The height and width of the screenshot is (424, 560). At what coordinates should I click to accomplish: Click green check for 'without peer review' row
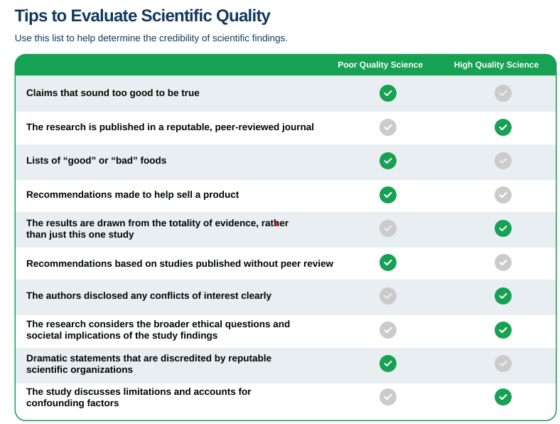pos(388,263)
